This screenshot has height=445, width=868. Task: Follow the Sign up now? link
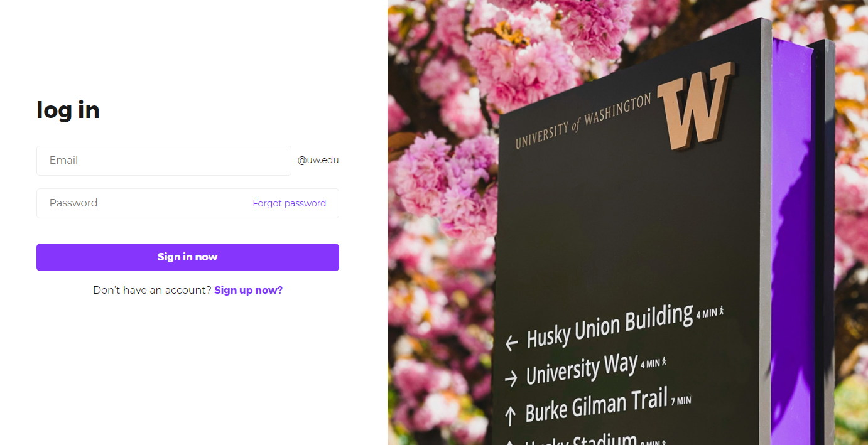(249, 290)
